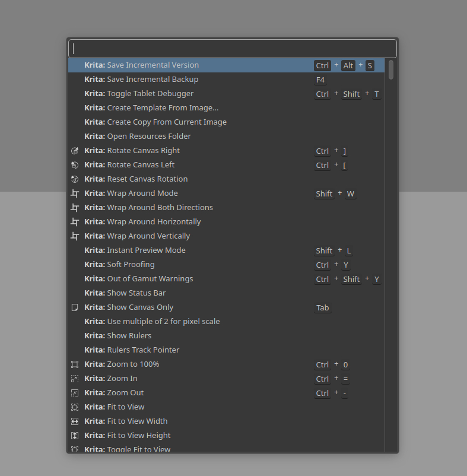Click the command list vertical scrollbar
467x476 pixels.
click(x=391, y=237)
